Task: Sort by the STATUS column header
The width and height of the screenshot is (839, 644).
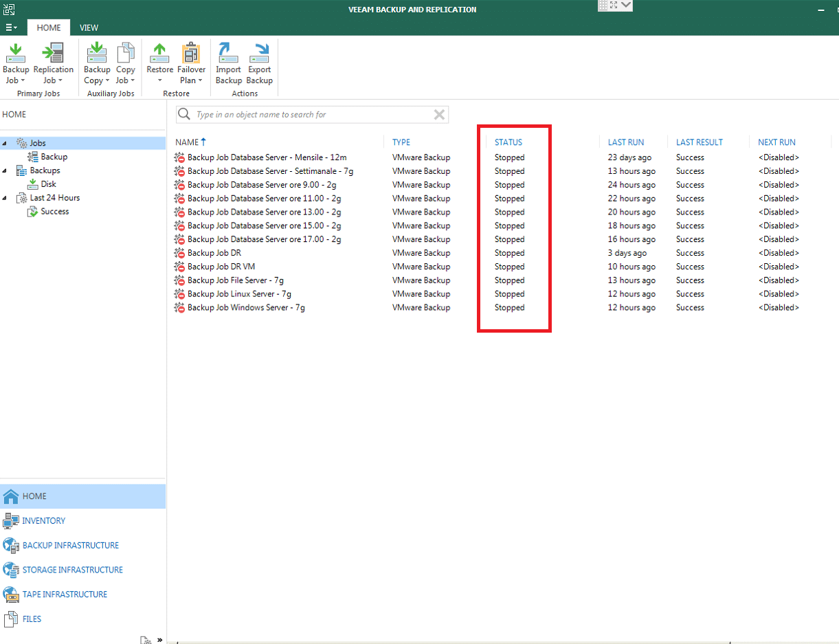Action: click(x=508, y=142)
